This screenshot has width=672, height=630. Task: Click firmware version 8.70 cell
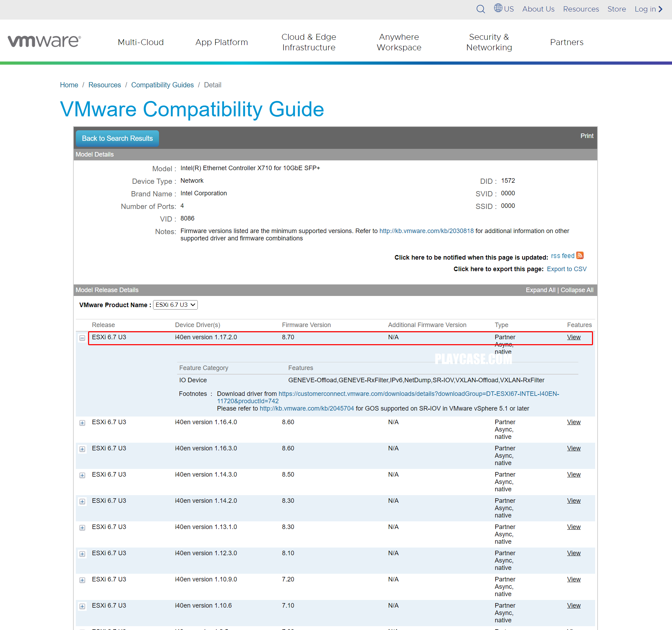[x=288, y=337]
